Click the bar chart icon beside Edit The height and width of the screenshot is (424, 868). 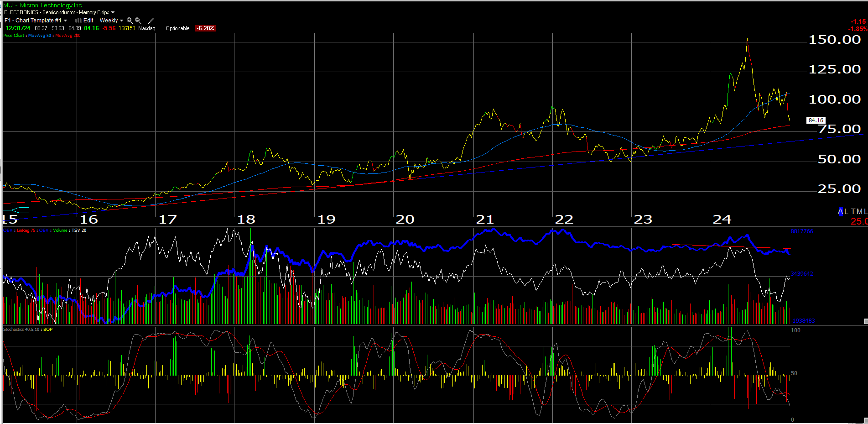[x=78, y=20]
